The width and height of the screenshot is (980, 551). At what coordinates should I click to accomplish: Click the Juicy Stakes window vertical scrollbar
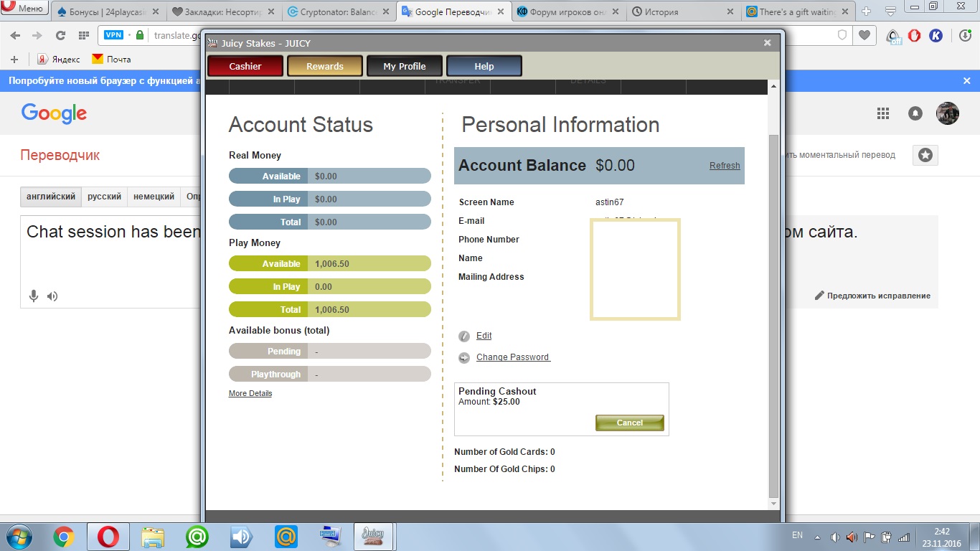773,316
